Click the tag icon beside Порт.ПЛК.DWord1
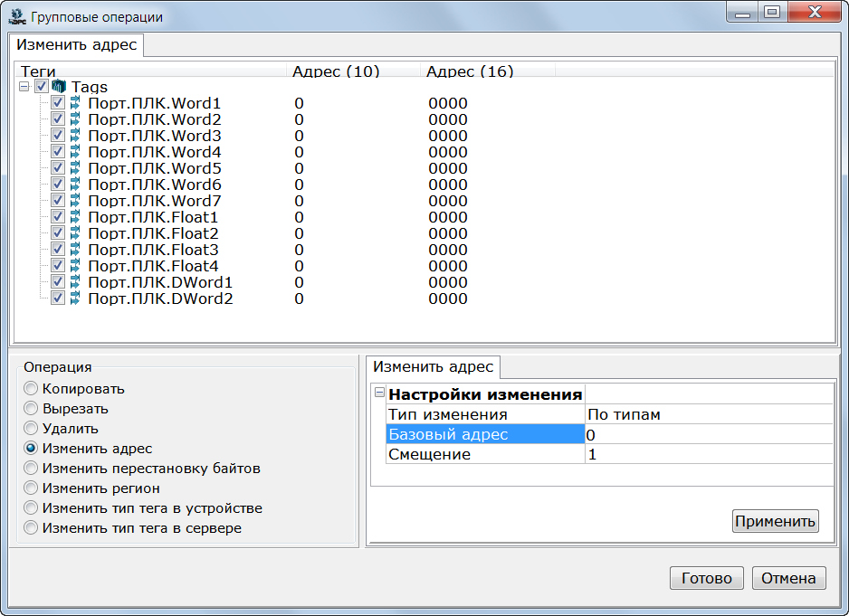 (x=75, y=282)
